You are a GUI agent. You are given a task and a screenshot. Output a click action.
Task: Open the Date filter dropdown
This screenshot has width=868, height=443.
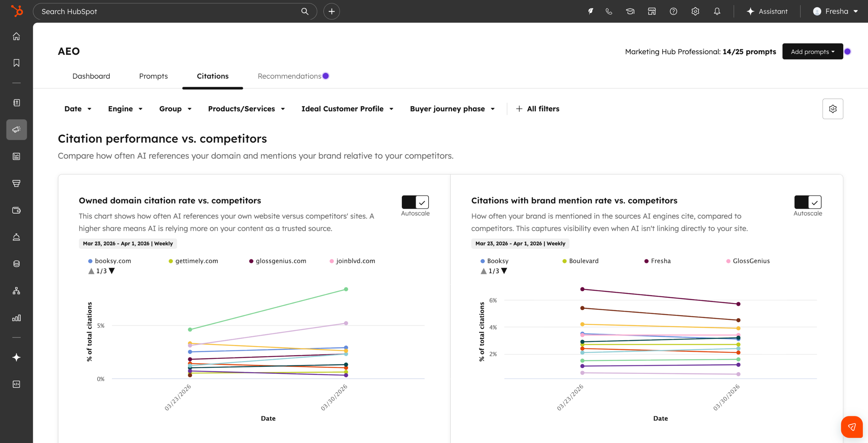78,109
